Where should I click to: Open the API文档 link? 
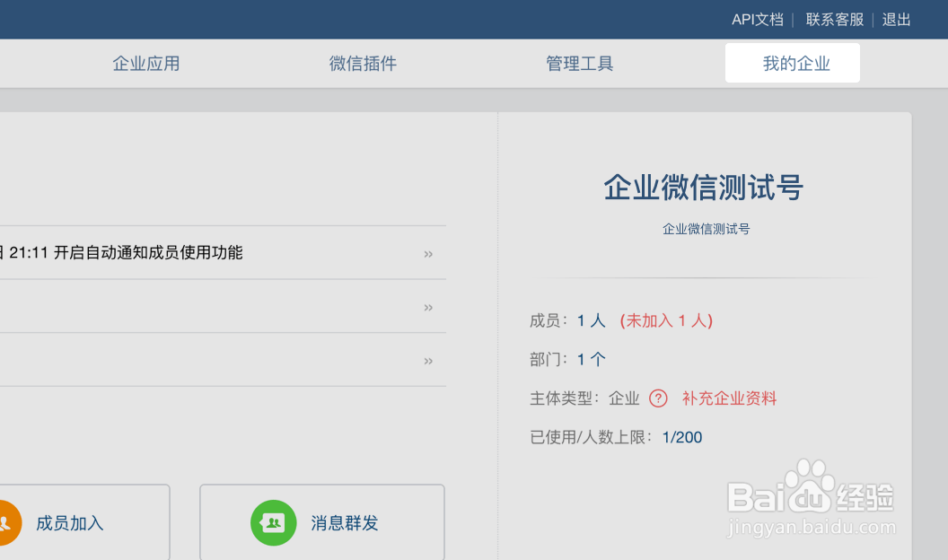[757, 18]
